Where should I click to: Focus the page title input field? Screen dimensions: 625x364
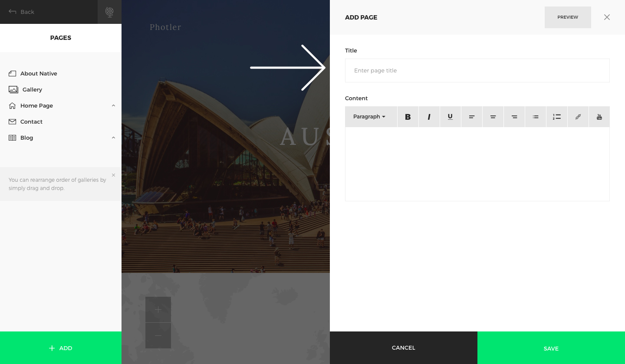(477, 70)
